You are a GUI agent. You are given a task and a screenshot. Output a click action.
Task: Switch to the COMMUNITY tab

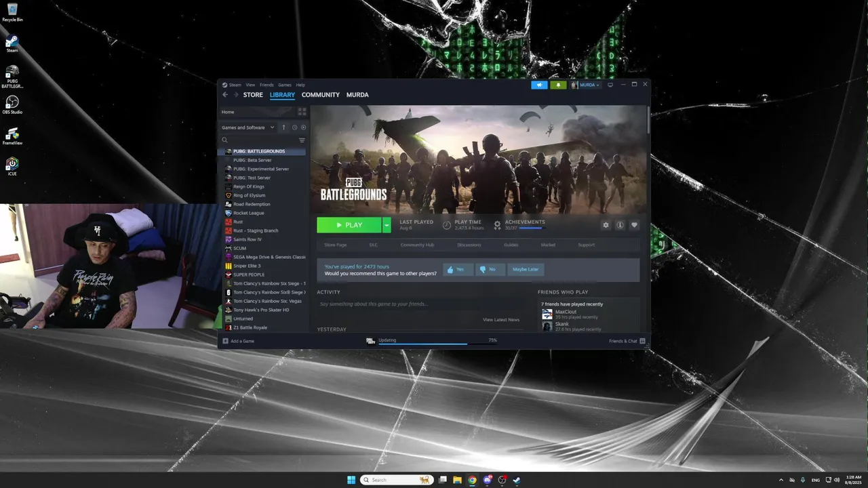tap(321, 95)
